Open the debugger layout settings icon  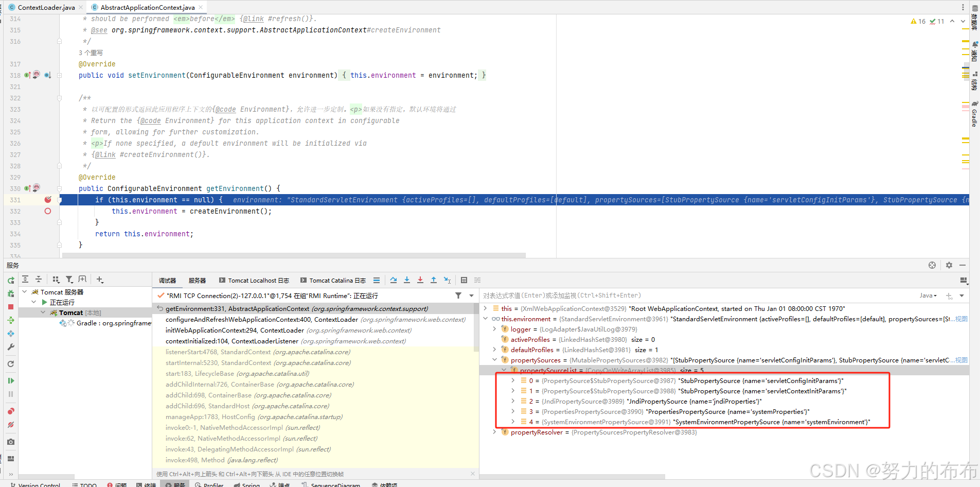click(964, 281)
